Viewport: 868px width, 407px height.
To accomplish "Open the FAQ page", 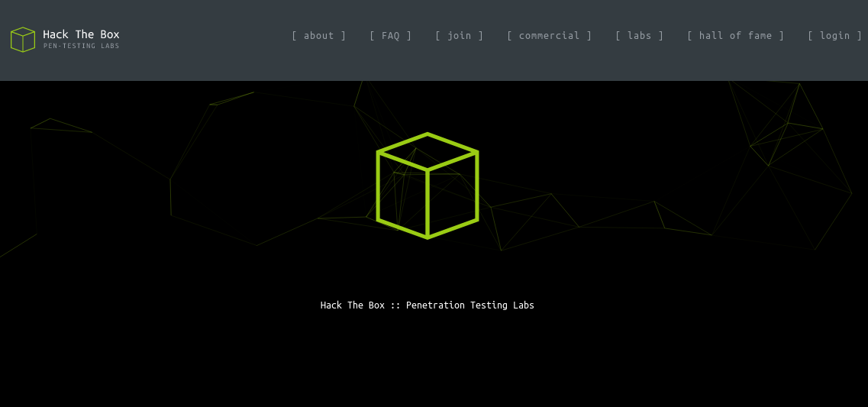I will pyautogui.click(x=390, y=35).
